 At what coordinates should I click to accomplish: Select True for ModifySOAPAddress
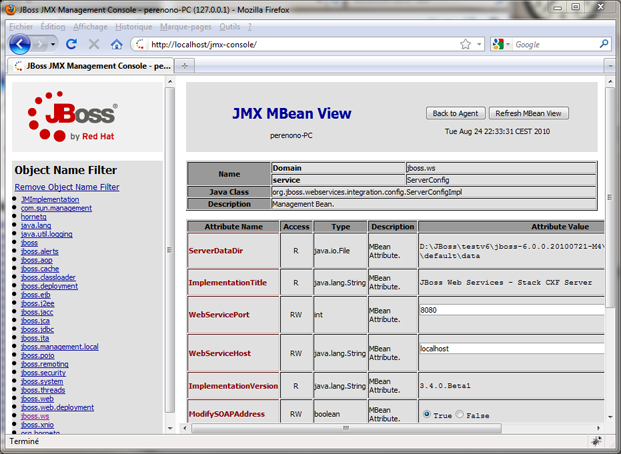coord(428,414)
